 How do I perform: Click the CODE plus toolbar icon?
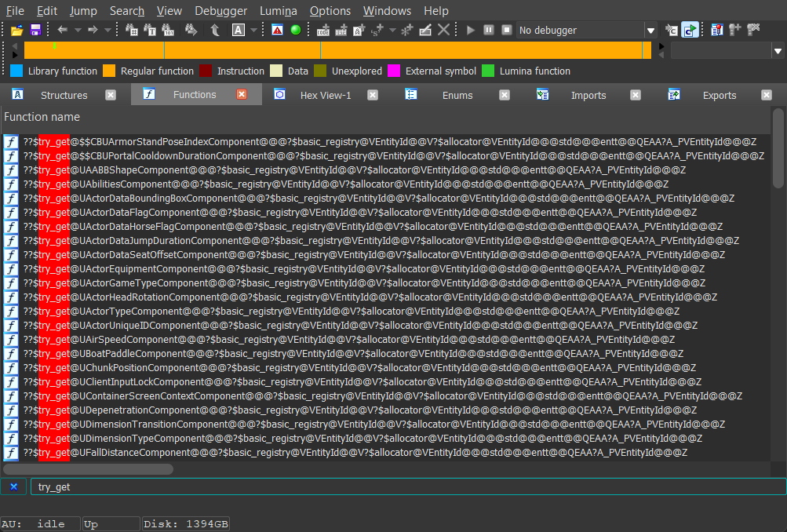pos(322,30)
